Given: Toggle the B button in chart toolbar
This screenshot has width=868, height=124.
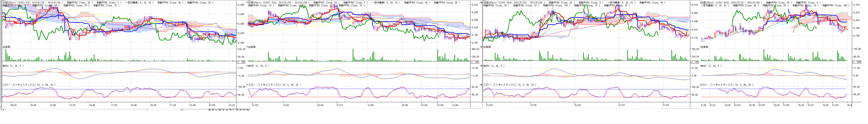Looking at the screenshot, I should click(x=237, y=110).
